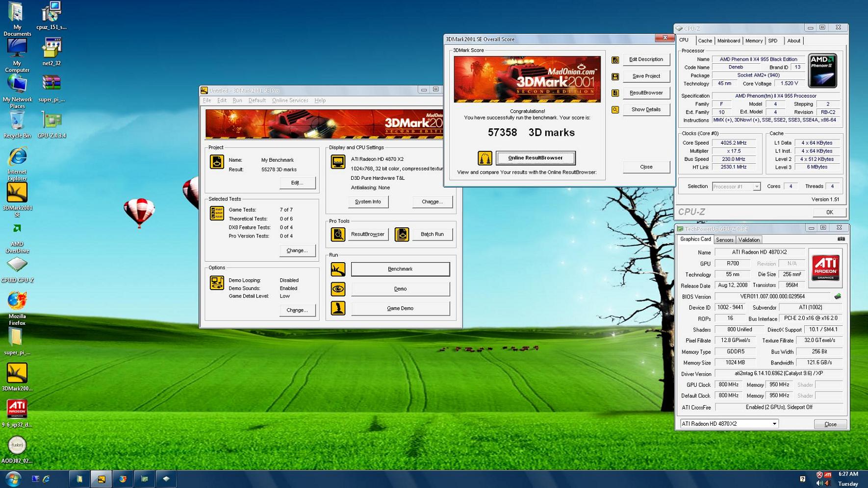Open the Run menu in 3DMark2001

pyautogui.click(x=237, y=100)
